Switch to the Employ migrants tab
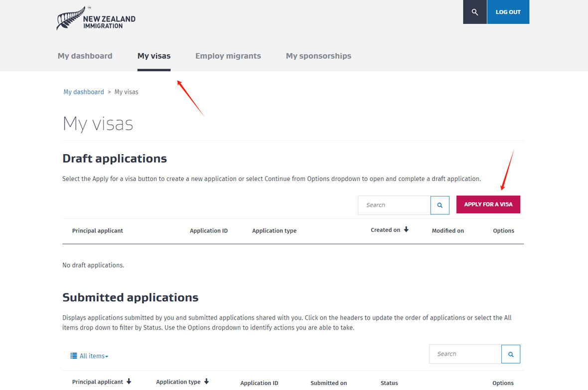Image resolution: width=588 pixels, height=390 pixels. click(228, 56)
